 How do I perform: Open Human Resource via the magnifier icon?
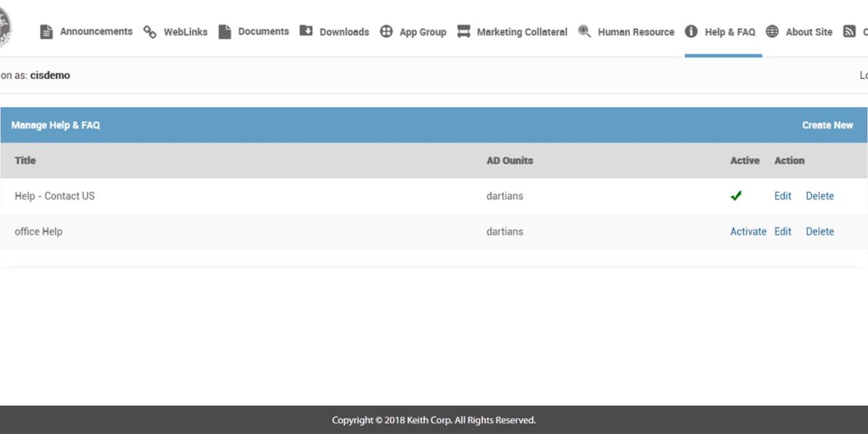click(x=583, y=31)
